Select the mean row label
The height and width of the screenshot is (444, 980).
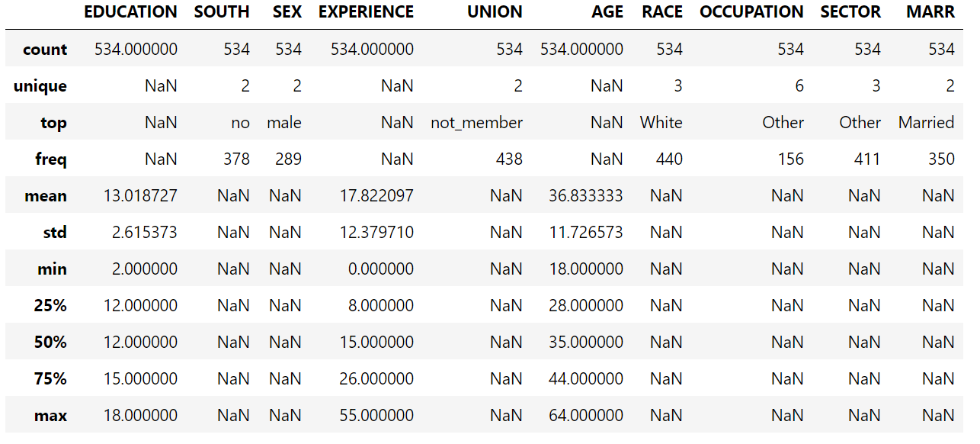coord(46,196)
